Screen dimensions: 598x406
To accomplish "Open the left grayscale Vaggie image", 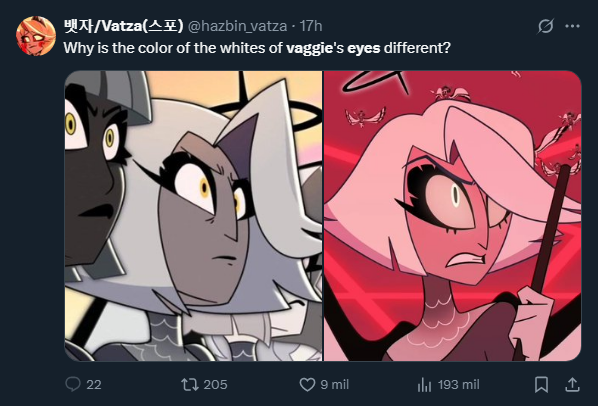I will click(x=193, y=216).
